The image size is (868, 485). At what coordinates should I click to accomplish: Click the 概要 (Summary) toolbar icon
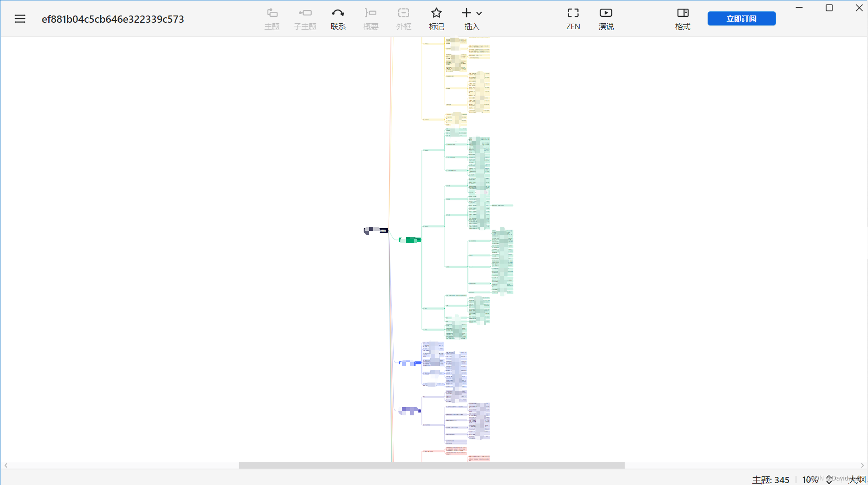click(371, 19)
